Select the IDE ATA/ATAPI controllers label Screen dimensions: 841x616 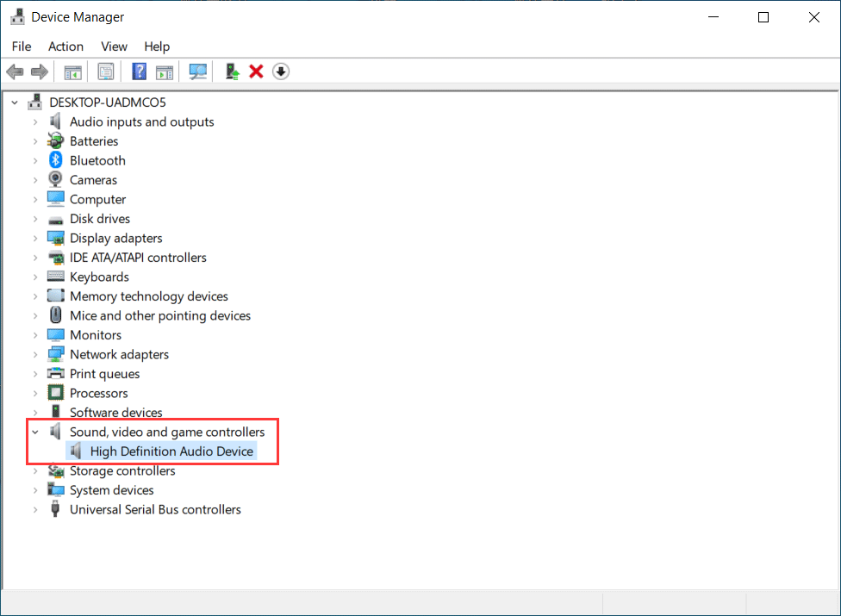[138, 258]
